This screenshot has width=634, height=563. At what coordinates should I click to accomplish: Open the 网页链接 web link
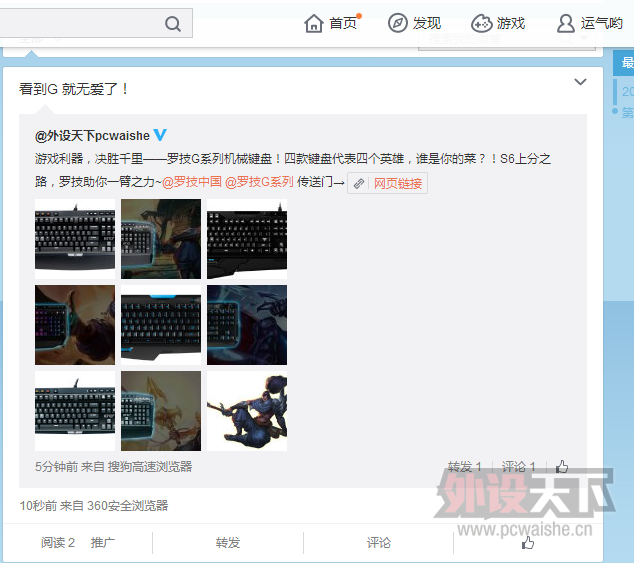[398, 184]
